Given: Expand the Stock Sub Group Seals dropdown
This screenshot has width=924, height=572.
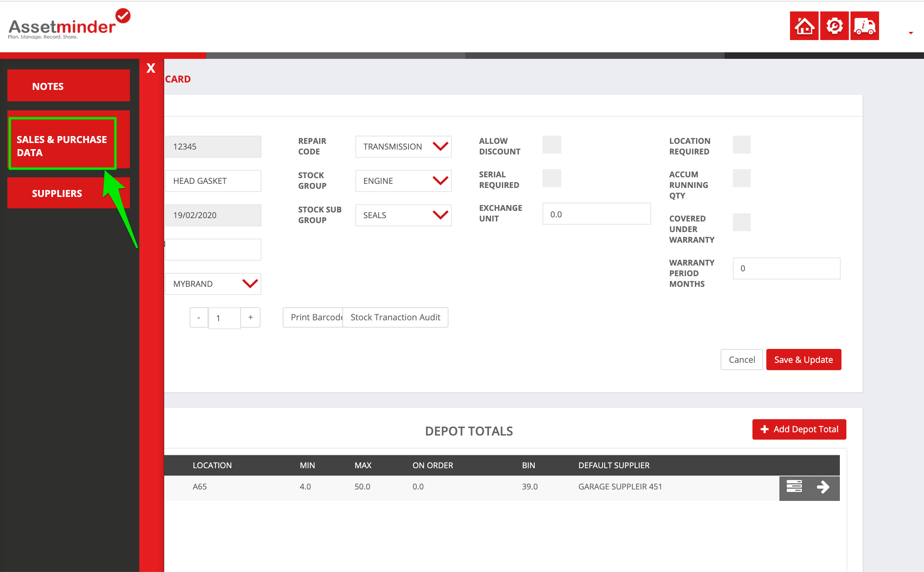Looking at the screenshot, I should click(x=403, y=215).
